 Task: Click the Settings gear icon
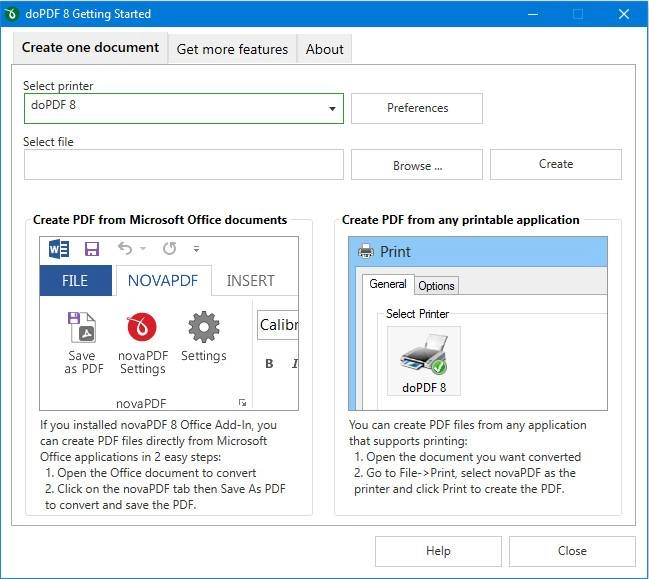[204, 327]
